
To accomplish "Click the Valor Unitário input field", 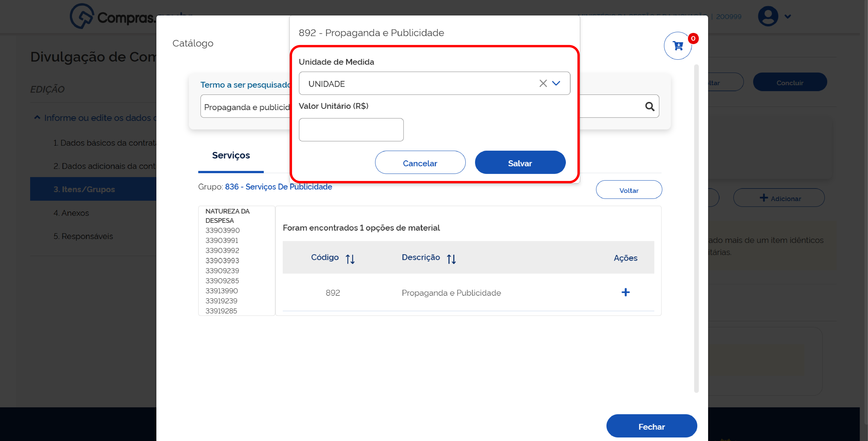I will click(x=351, y=130).
